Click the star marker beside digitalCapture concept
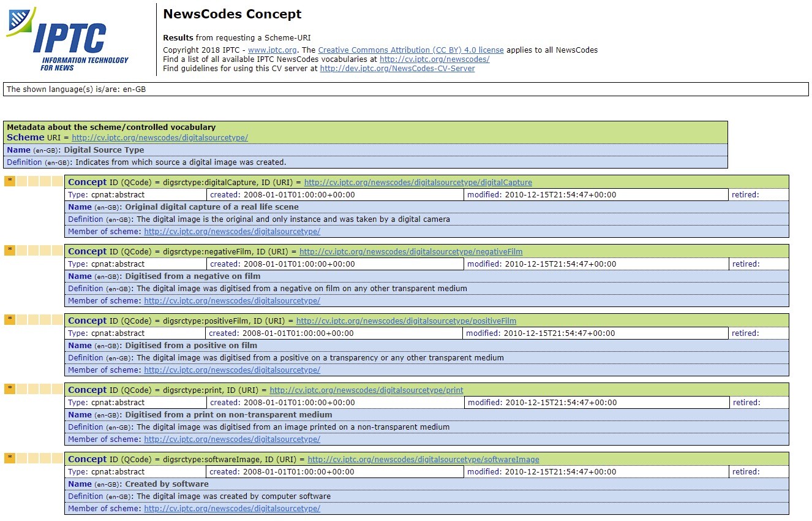The height and width of the screenshot is (521, 812). coord(10,181)
